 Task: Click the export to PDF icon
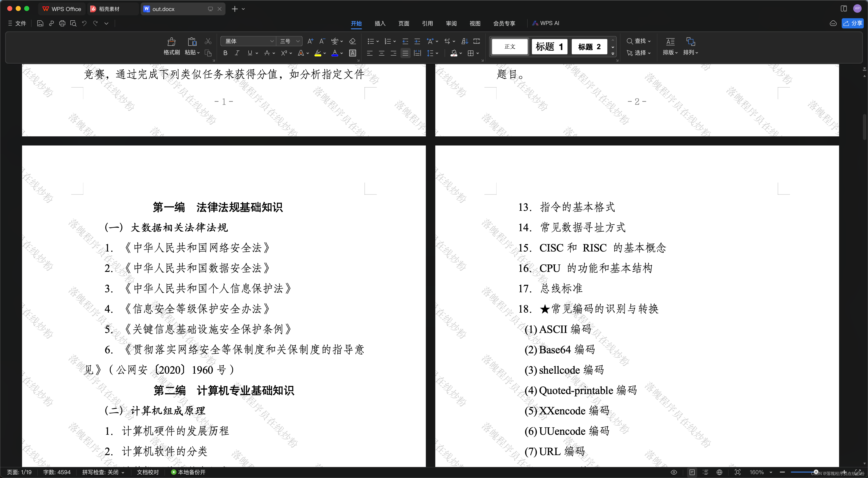tap(51, 23)
